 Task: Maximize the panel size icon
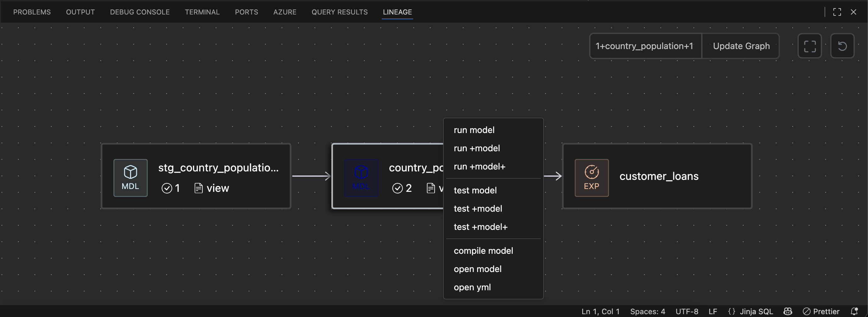[837, 12]
